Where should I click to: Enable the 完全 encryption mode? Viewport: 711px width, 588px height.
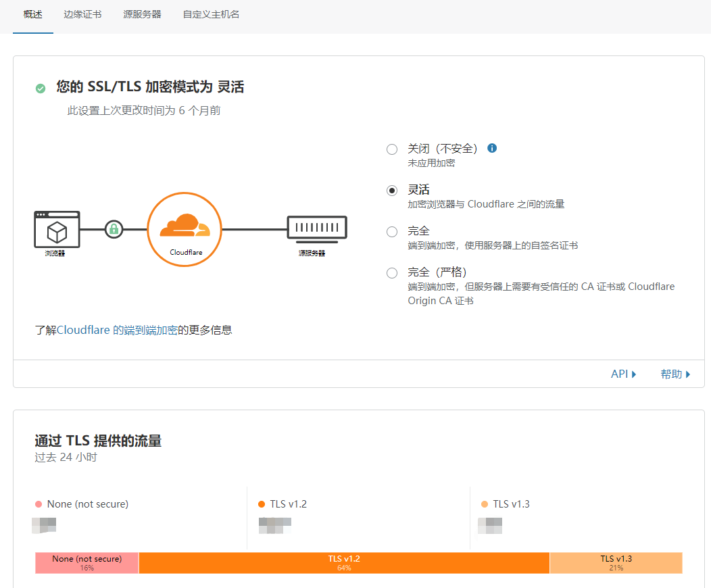[391, 231]
